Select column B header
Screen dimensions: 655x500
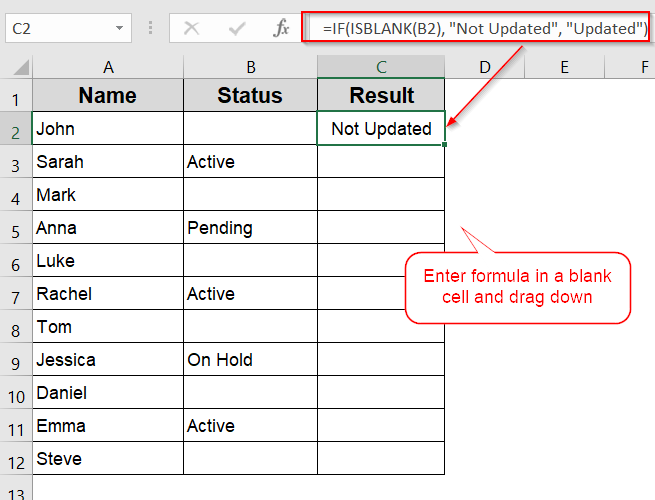[x=250, y=67]
